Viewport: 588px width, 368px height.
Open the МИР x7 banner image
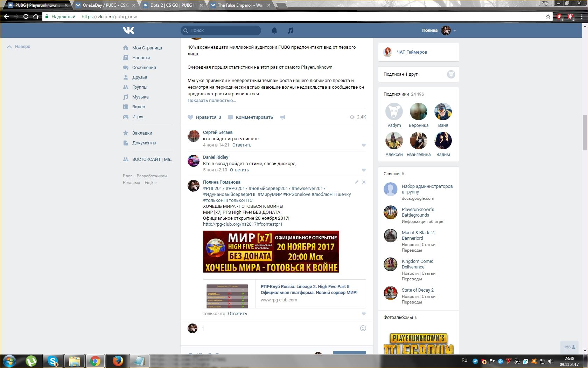pyautogui.click(x=271, y=252)
